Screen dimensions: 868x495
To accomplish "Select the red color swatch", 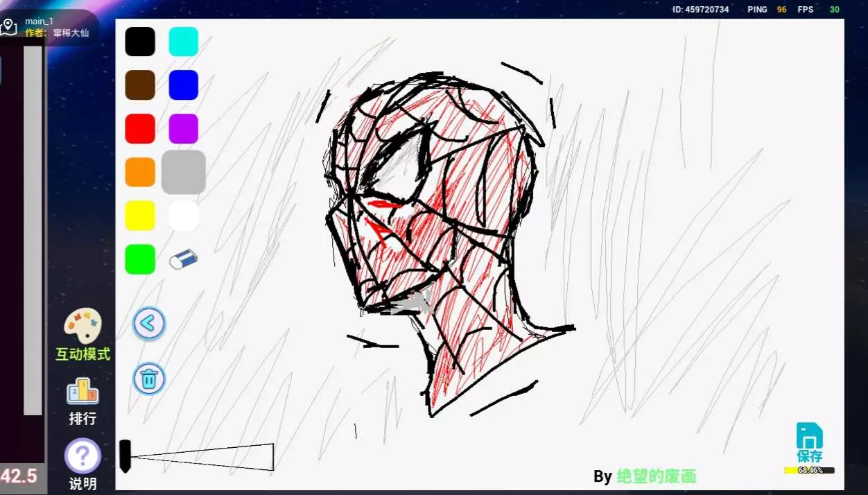I will click(x=140, y=129).
